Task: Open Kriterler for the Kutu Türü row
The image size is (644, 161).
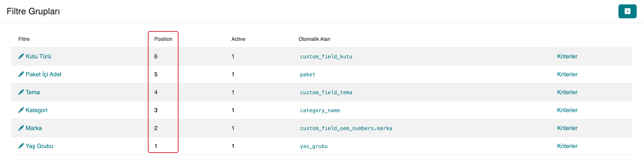Action: (x=567, y=56)
